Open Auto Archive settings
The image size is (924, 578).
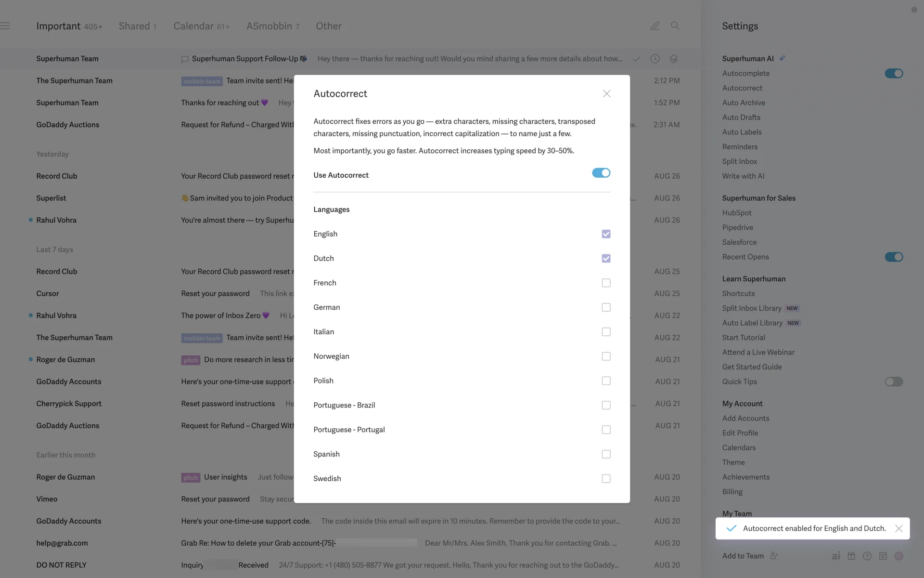point(744,103)
